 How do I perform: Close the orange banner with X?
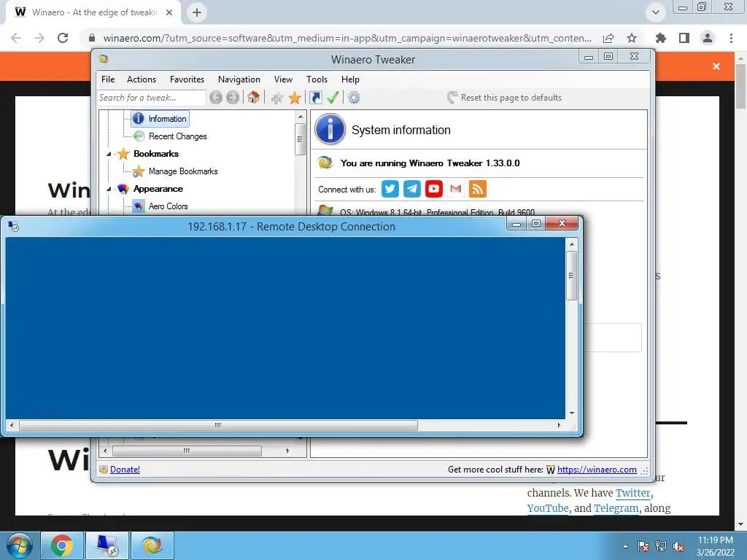coord(716,66)
